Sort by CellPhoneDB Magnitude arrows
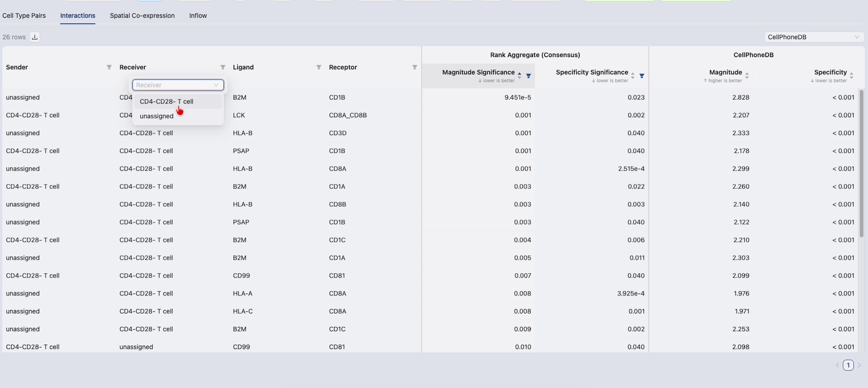The height and width of the screenshot is (388, 868). [x=747, y=76]
